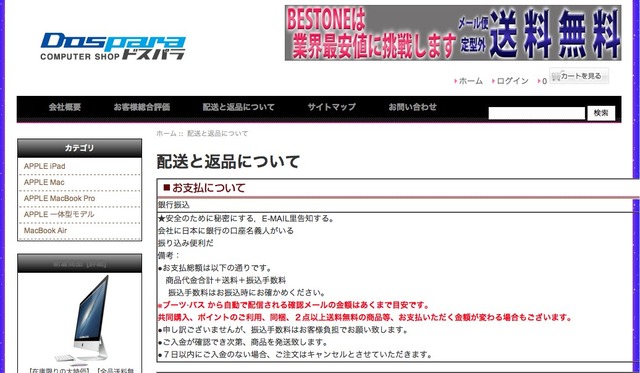640x373 pixels.
Task: Focus the search text field
Action: [537, 113]
